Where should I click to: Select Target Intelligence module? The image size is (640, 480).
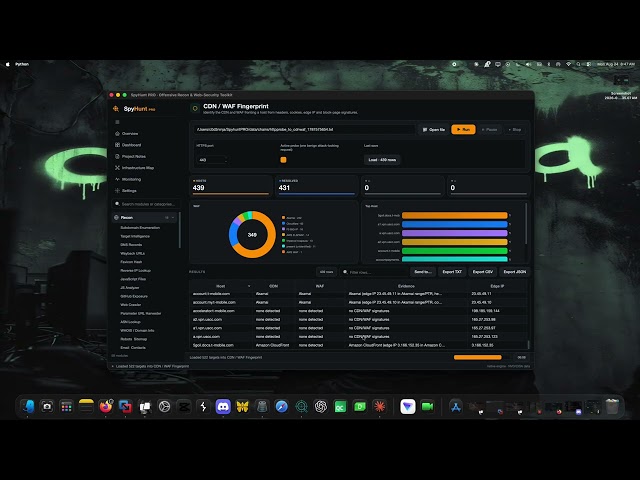coord(135,236)
